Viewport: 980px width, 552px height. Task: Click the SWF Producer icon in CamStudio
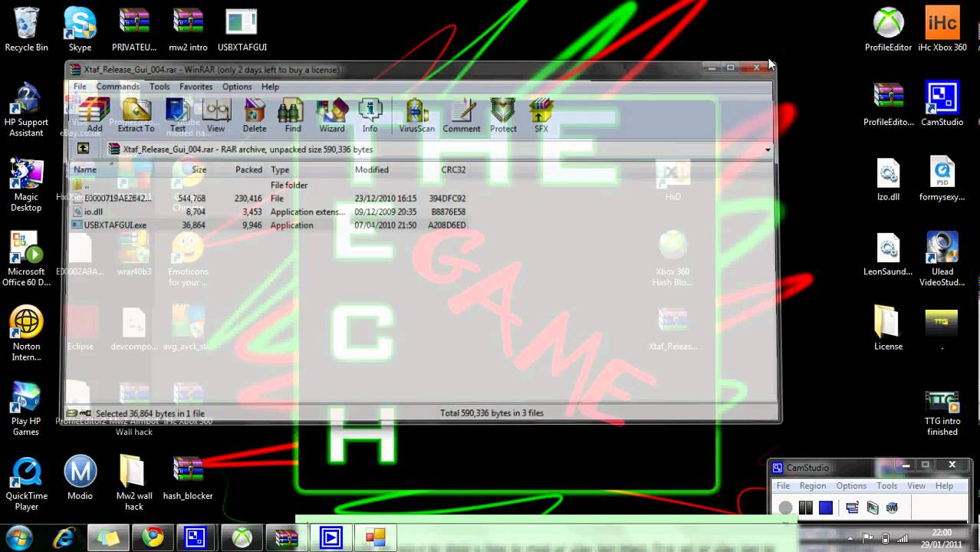[x=892, y=508]
